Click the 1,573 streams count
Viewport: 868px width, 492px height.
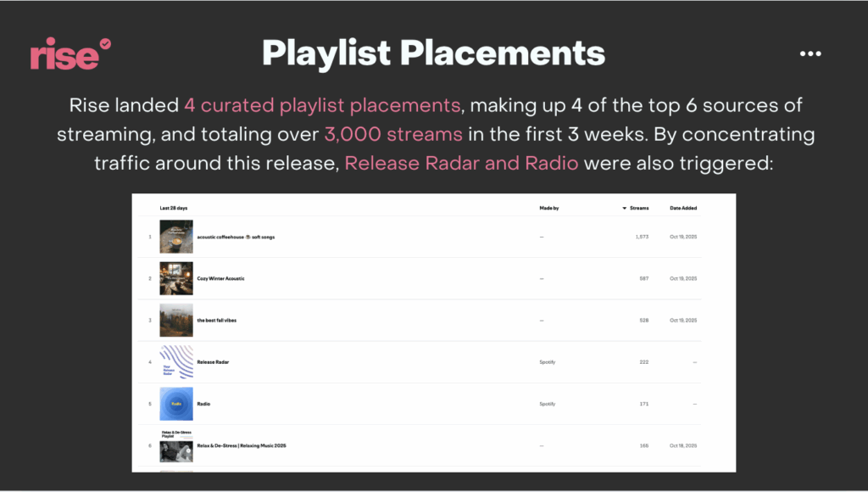click(x=642, y=237)
